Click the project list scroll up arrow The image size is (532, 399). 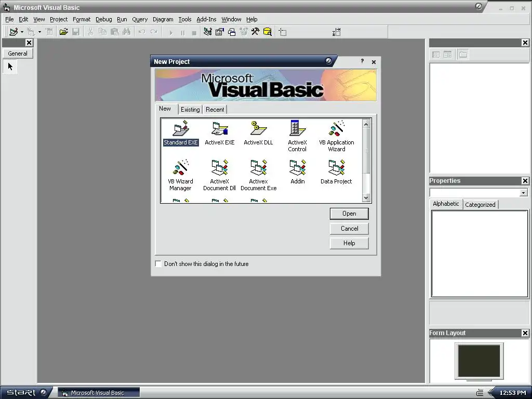(366, 124)
